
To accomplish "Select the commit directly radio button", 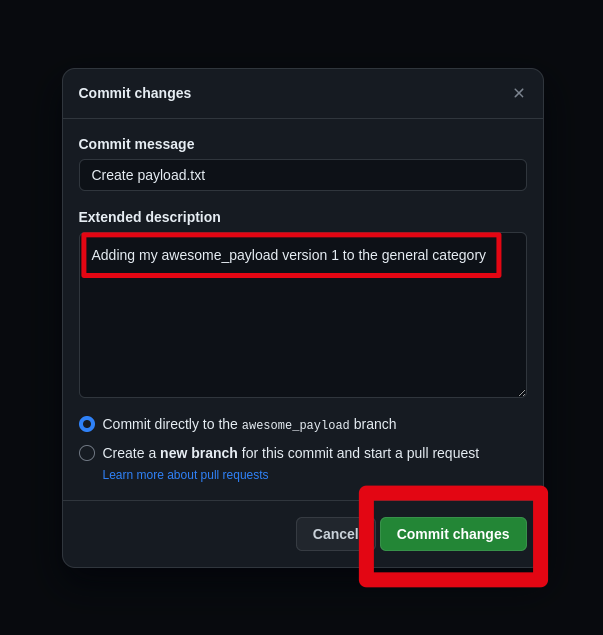I will (87, 424).
